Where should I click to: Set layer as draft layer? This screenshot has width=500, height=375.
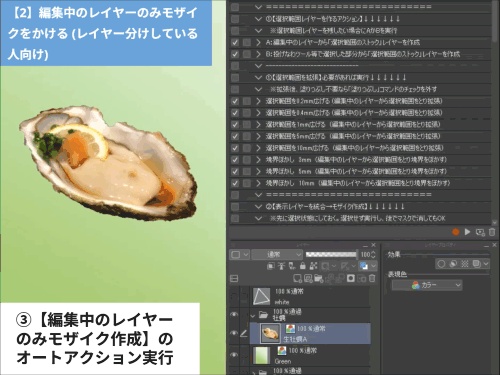pyautogui.click(x=292, y=266)
